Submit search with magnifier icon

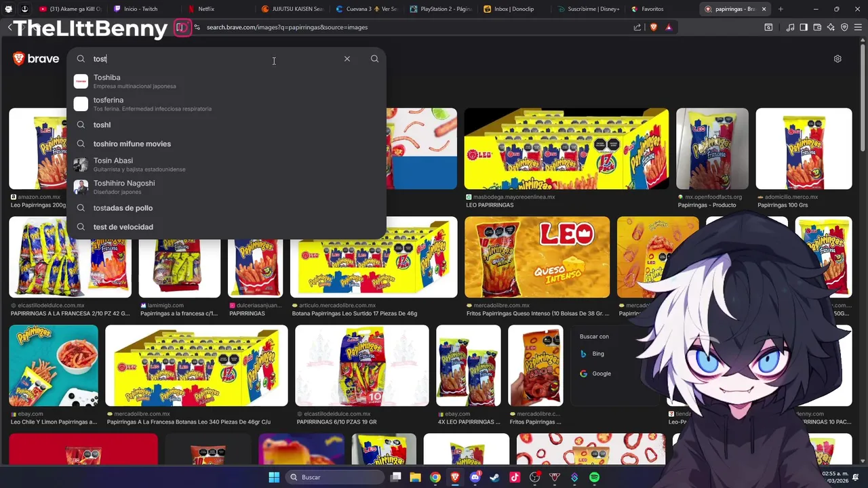[374, 59]
